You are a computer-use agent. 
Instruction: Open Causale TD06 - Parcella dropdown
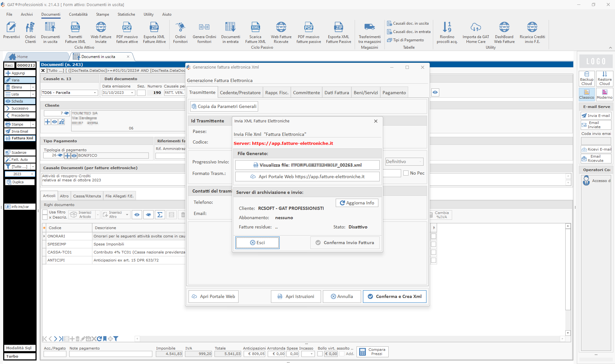[x=95, y=93]
